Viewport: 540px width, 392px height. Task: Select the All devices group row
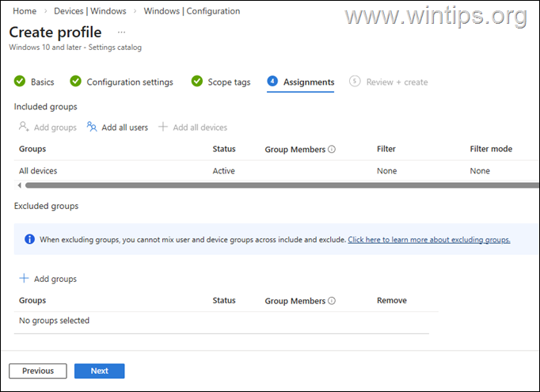pyautogui.click(x=276, y=171)
